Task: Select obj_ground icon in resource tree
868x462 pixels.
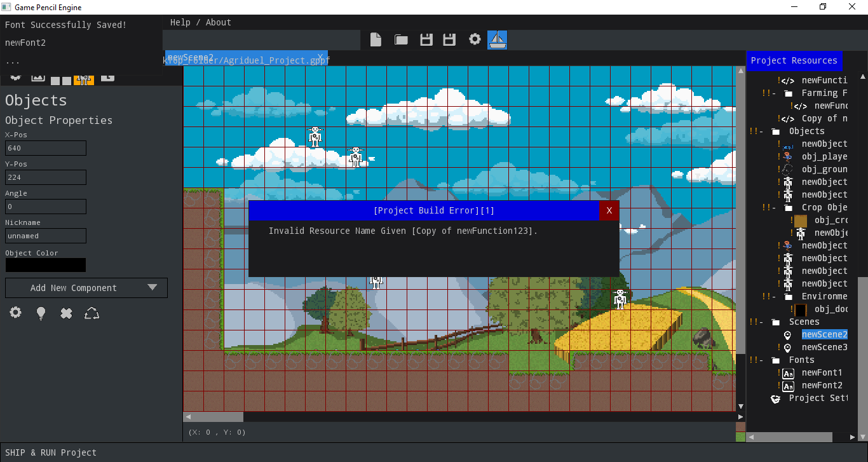Action: pyautogui.click(x=788, y=169)
